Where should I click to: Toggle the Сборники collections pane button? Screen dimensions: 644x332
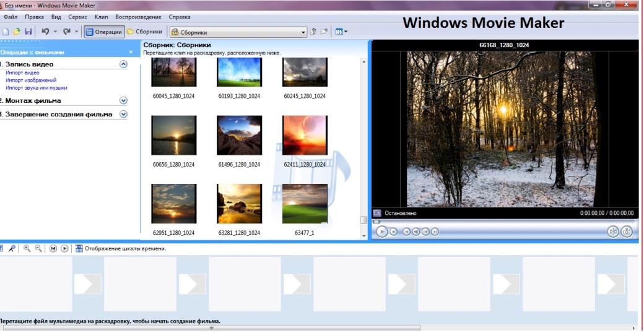145,32
